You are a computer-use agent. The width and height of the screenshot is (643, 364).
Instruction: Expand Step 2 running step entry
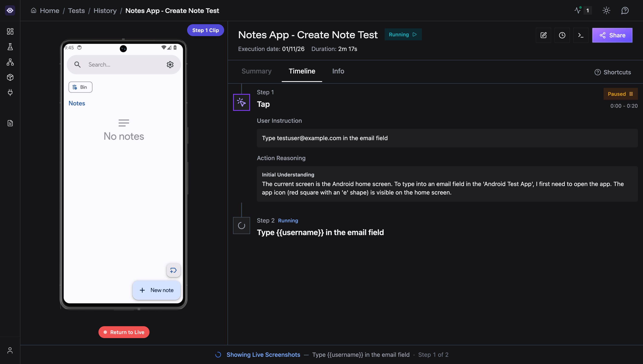pos(320,232)
